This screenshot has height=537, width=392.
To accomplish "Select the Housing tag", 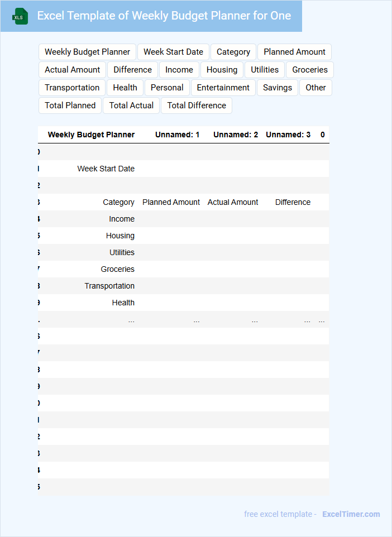I will [x=222, y=70].
